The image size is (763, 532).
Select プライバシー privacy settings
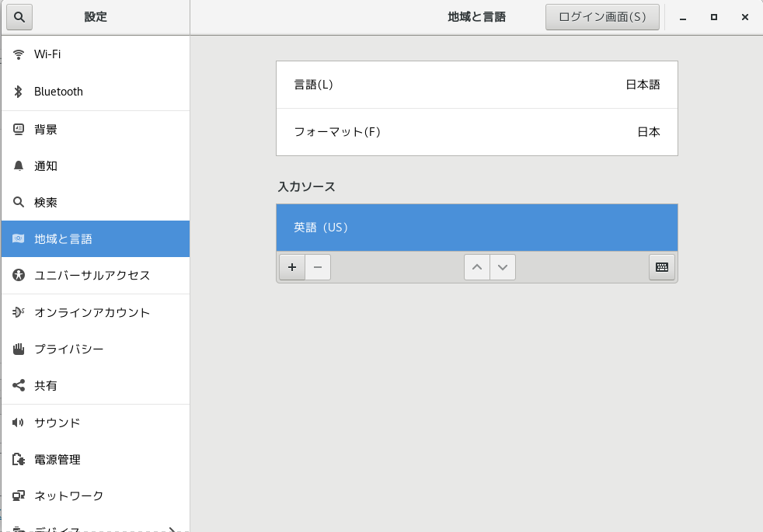point(96,349)
